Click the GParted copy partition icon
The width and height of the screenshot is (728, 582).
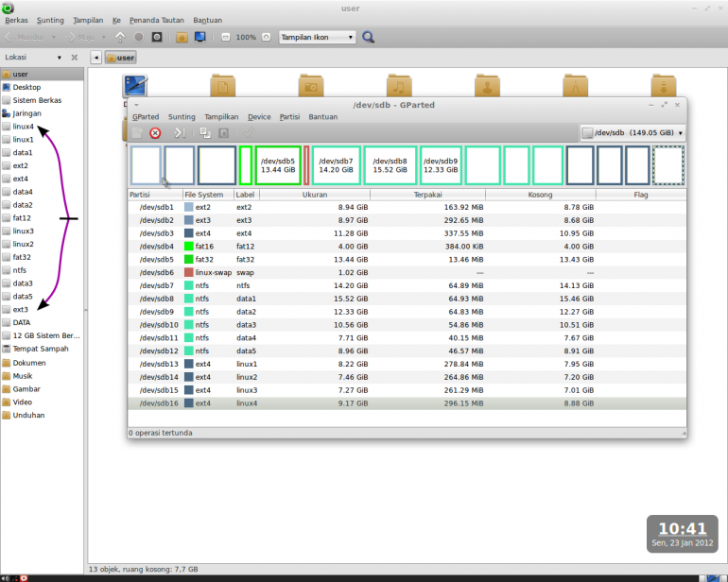pyautogui.click(x=205, y=133)
